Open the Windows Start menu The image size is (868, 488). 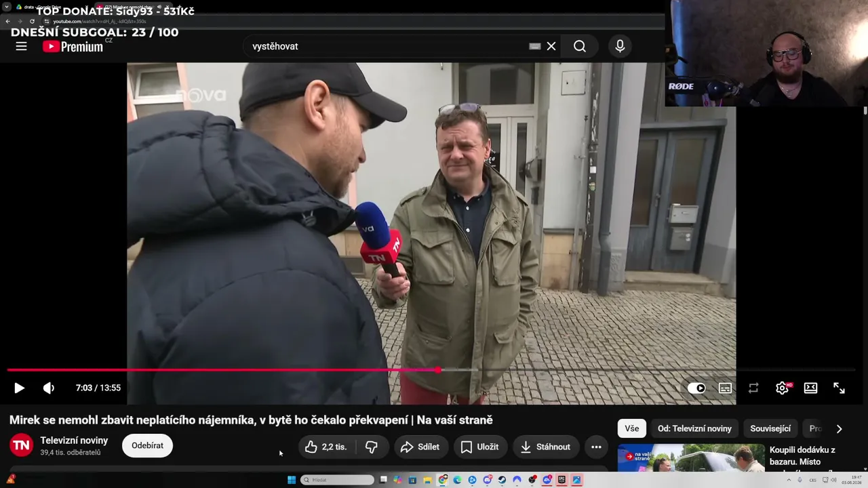point(292,480)
